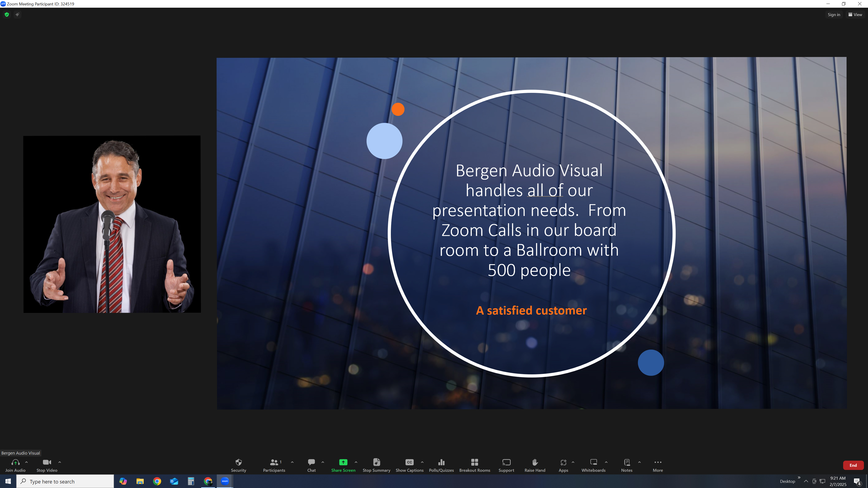Open Whiteboards
Image resolution: width=868 pixels, height=488 pixels.
[x=593, y=465]
